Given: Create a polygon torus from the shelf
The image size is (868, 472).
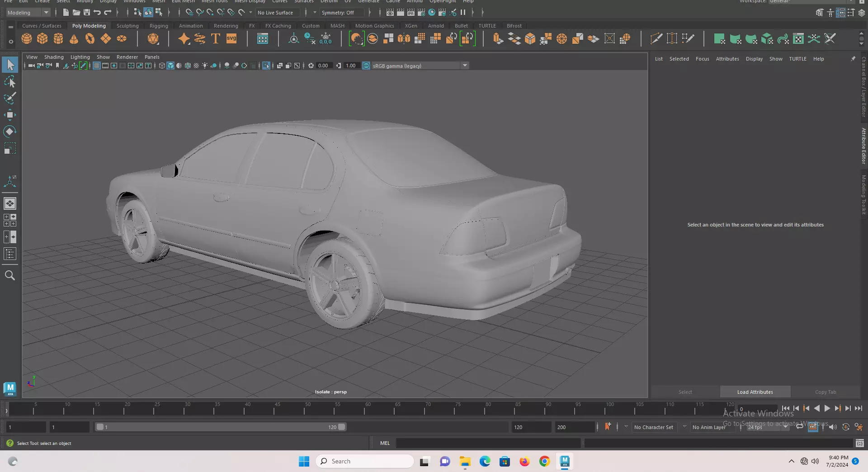Looking at the screenshot, I should click(x=90, y=39).
